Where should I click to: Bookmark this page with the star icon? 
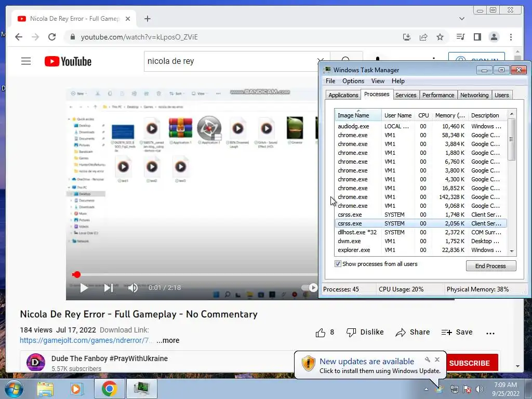[440, 37]
